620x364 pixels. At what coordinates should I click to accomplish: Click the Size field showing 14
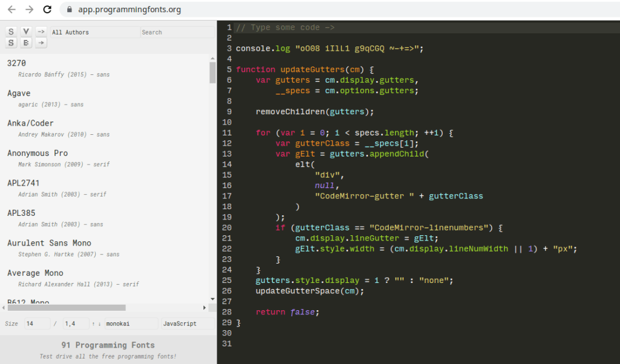coord(36,323)
